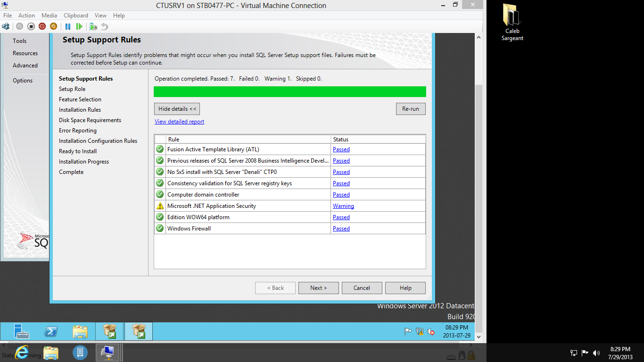The image size is (644, 362).
Task: Open Internet Explorer from the host taskbar
Action: (x=22, y=352)
